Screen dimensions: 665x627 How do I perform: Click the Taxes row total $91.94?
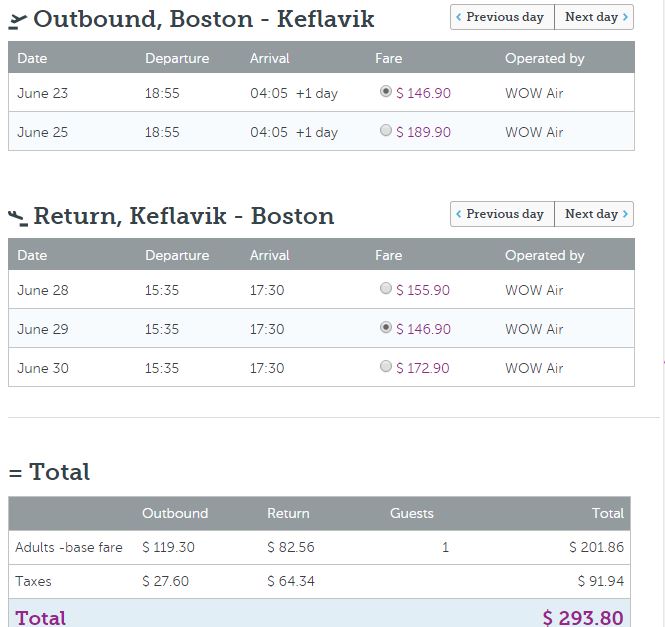click(x=600, y=581)
